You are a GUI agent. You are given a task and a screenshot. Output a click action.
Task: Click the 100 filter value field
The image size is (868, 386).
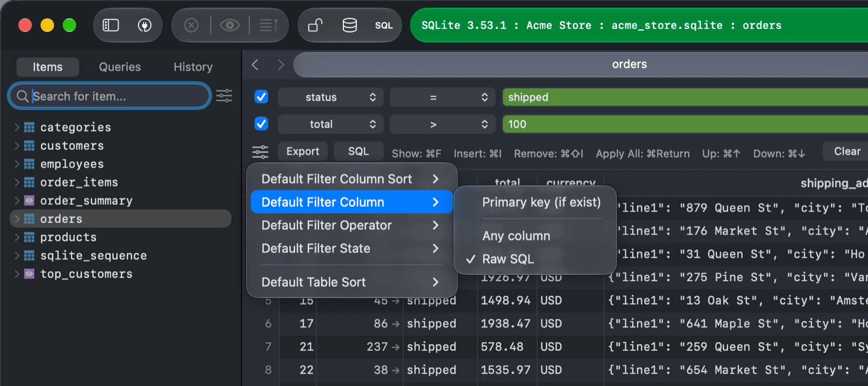pyautogui.click(x=685, y=124)
